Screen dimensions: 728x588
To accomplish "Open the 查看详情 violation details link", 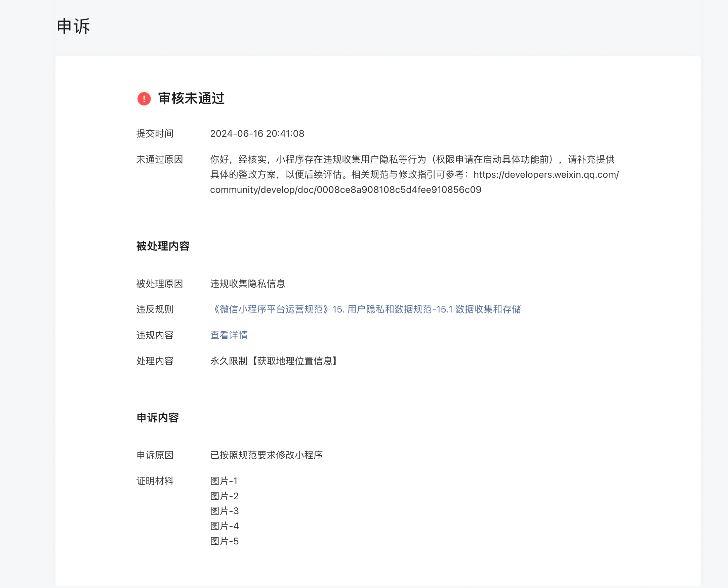I will click(229, 335).
